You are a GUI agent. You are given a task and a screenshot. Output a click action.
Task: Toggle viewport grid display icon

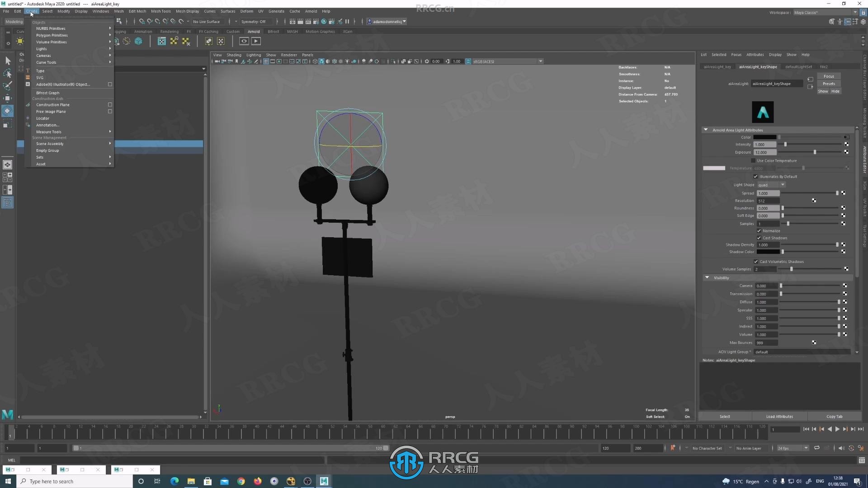(266, 61)
